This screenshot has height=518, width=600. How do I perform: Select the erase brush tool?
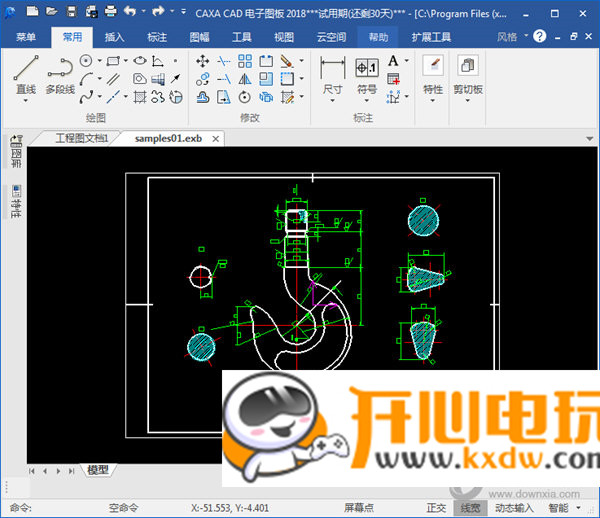point(287,60)
